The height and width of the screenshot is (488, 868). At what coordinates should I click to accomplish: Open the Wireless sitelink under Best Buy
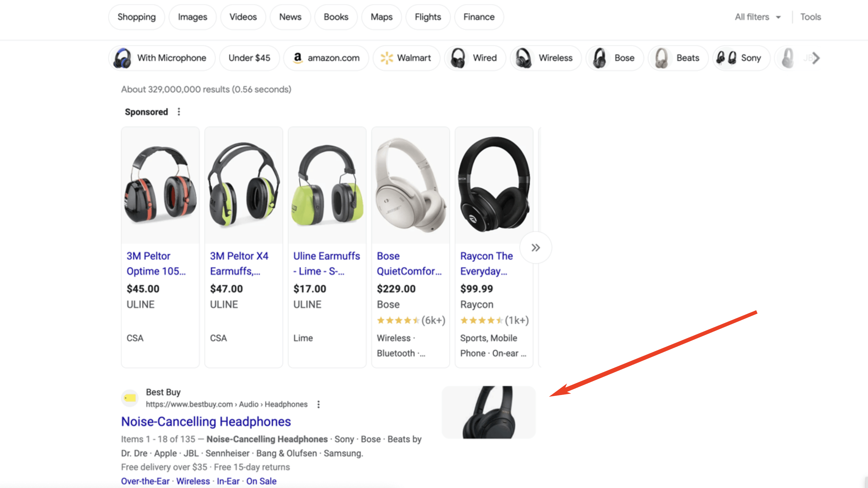point(193,481)
